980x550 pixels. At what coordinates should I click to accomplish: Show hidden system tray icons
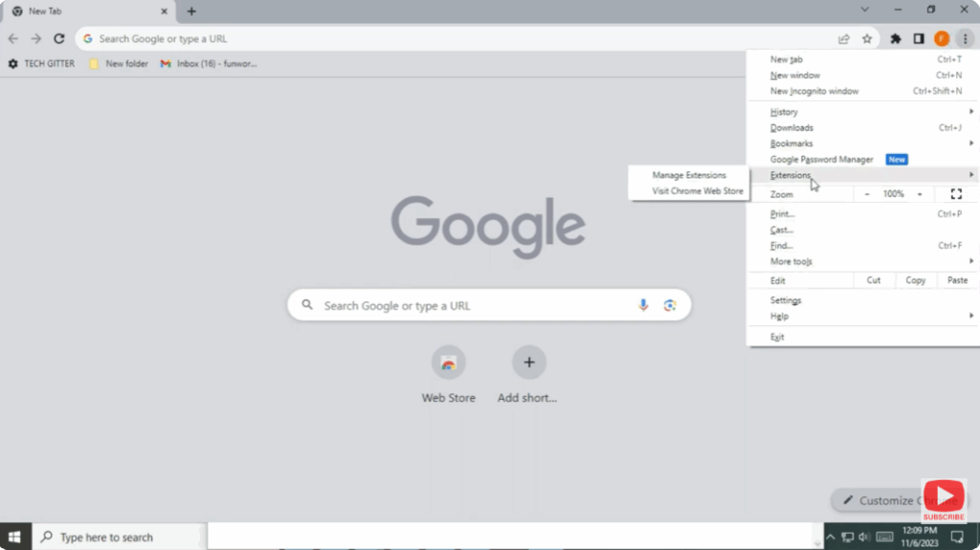(831, 537)
